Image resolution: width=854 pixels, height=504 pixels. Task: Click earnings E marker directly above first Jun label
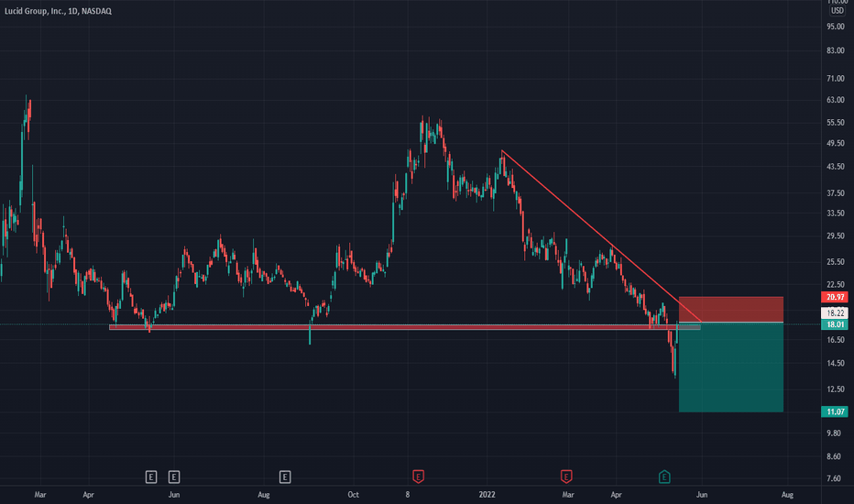pos(174,477)
